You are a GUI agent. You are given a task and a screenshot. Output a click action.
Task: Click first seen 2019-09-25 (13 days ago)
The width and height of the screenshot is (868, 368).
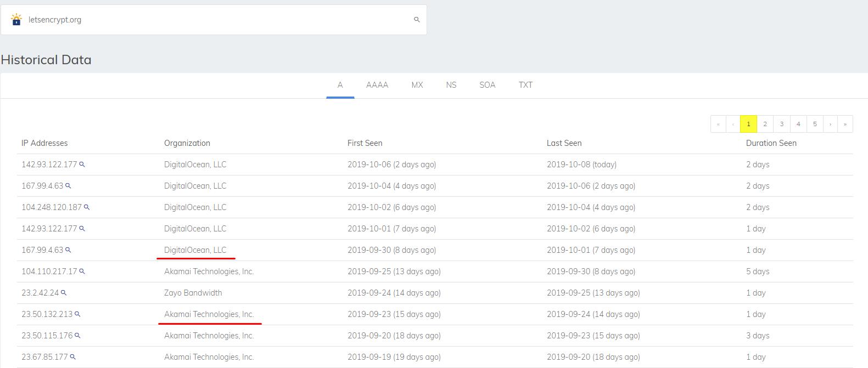[394, 271]
